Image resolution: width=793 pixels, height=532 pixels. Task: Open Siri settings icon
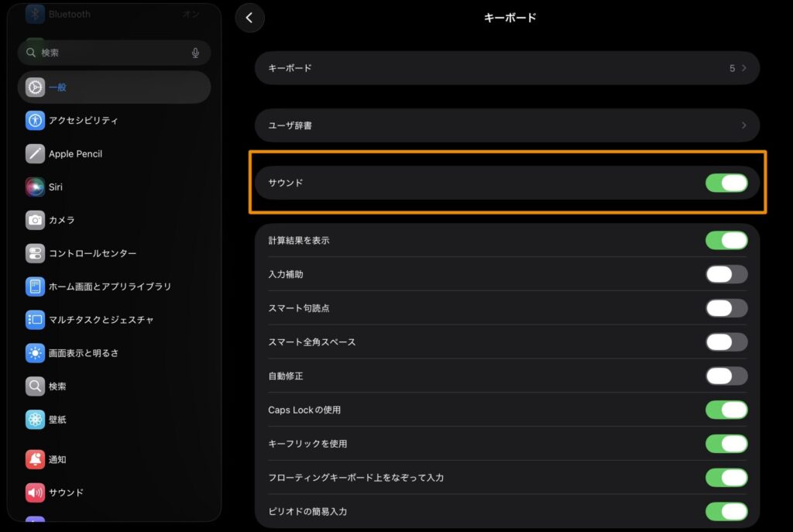click(35, 187)
